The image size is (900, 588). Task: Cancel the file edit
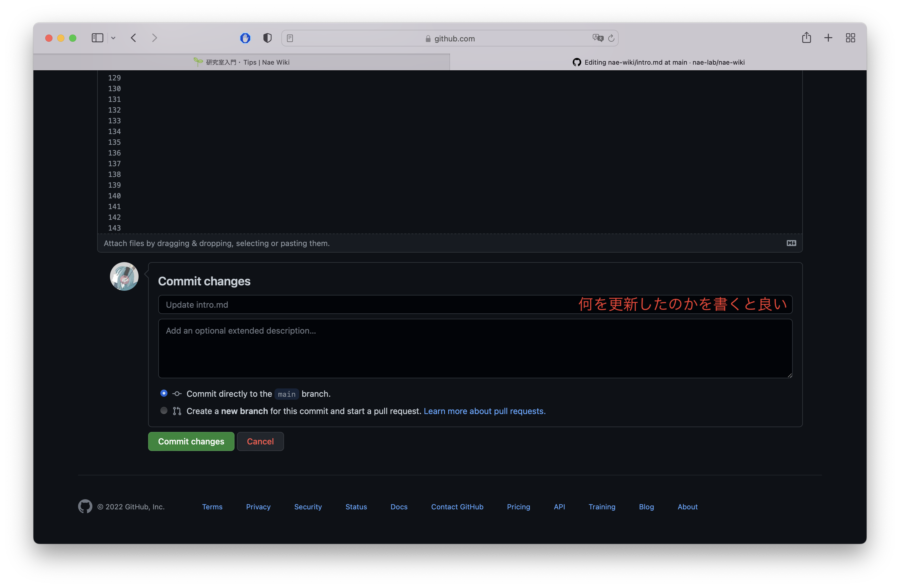pos(260,441)
